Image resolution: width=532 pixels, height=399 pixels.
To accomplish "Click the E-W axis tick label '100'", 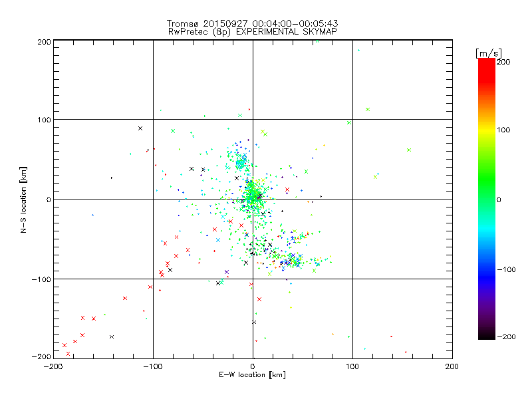I will pyautogui.click(x=352, y=366).
